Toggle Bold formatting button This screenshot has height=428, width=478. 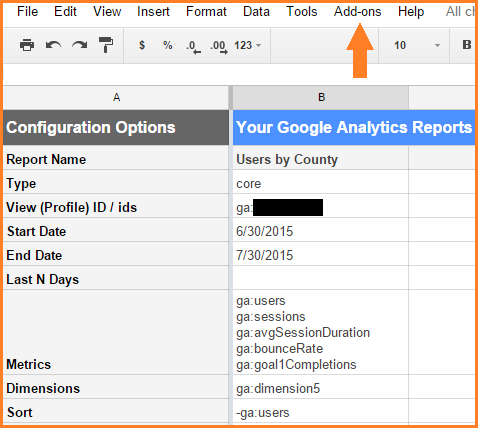coord(467,45)
